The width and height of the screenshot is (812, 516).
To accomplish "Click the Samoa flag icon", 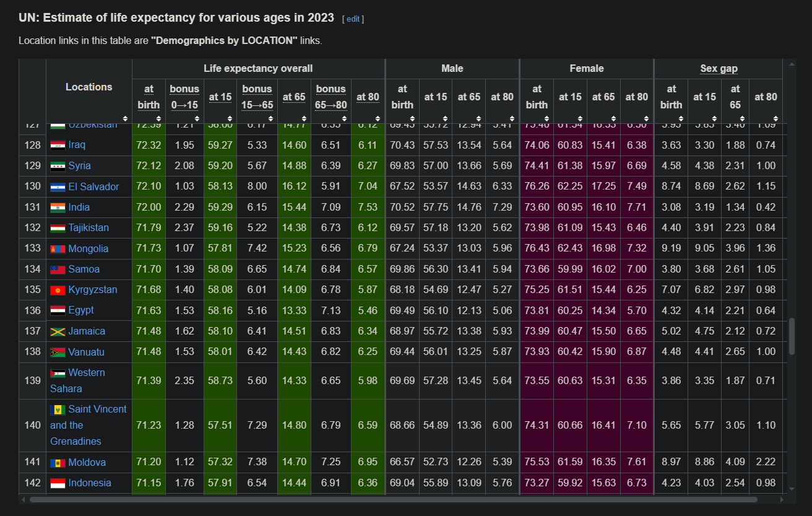I will pyautogui.click(x=58, y=269).
